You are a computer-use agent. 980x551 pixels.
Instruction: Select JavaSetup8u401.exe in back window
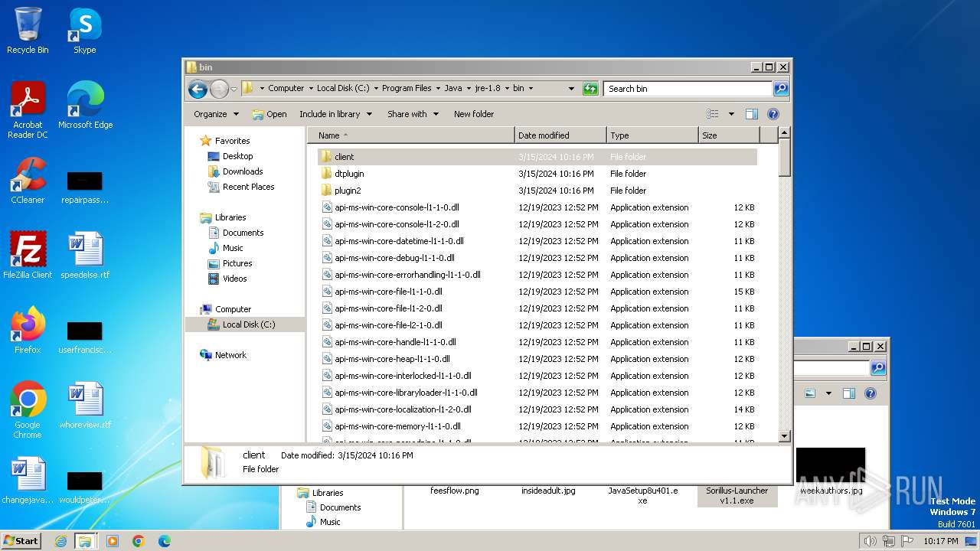coord(642,495)
